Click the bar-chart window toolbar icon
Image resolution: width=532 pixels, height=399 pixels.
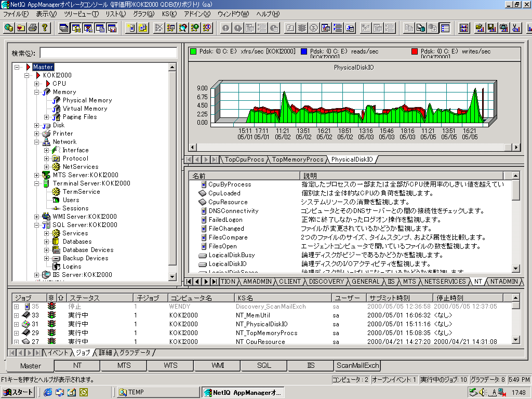point(464,28)
